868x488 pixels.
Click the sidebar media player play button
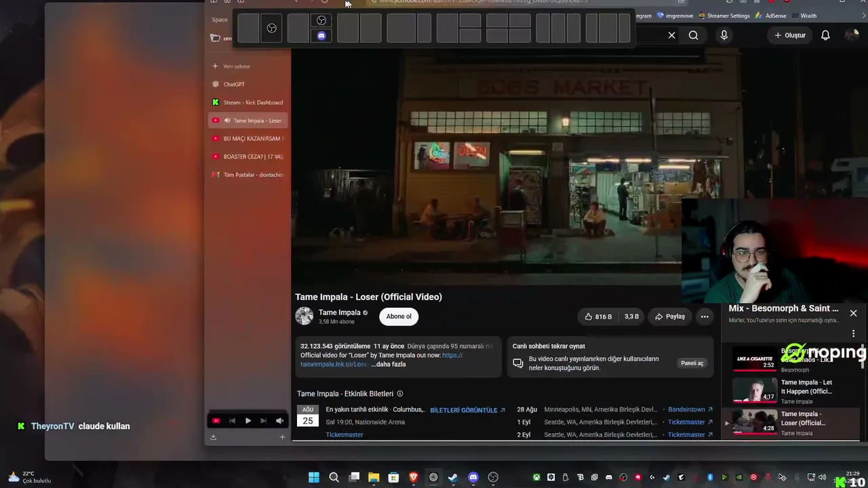[x=248, y=421]
